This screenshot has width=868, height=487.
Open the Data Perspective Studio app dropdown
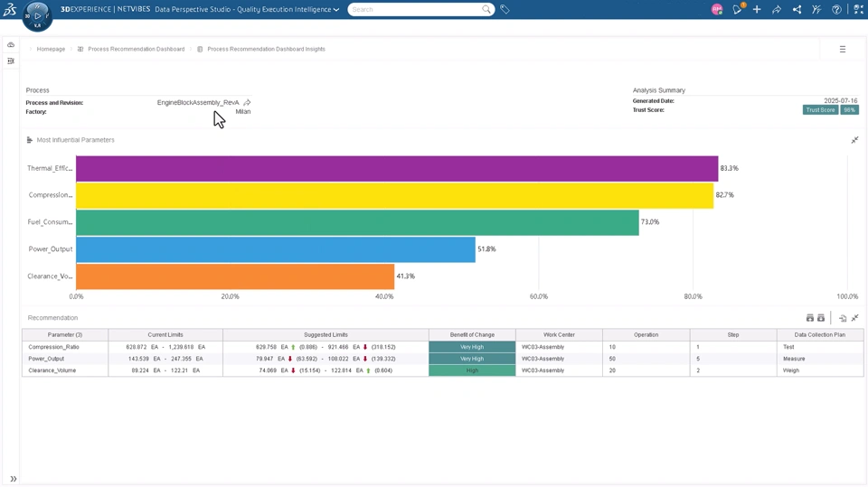(x=247, y=9)
